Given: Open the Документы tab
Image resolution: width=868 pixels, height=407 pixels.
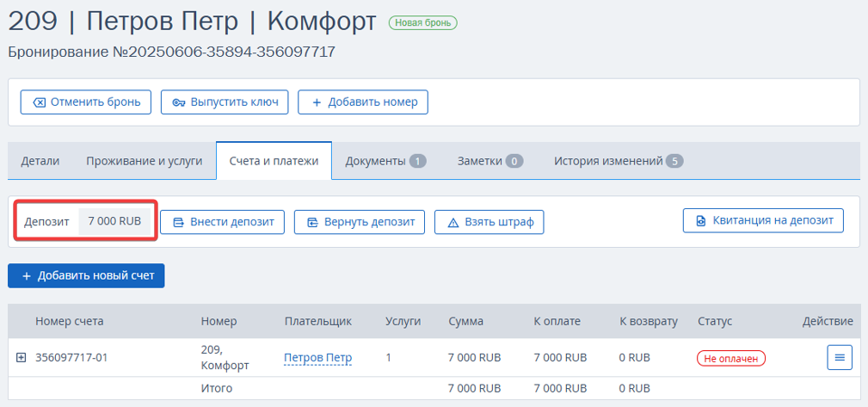Looking at the screenshot, I should (386, 161).
